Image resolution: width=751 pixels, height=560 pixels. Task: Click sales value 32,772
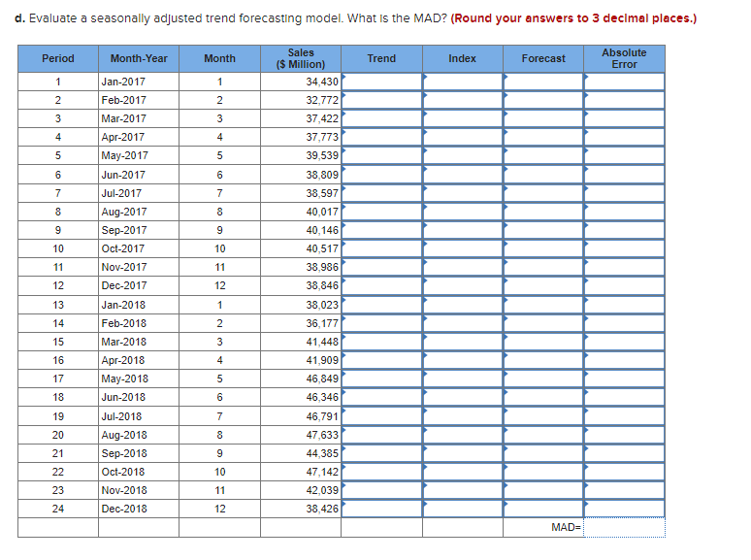322,100
